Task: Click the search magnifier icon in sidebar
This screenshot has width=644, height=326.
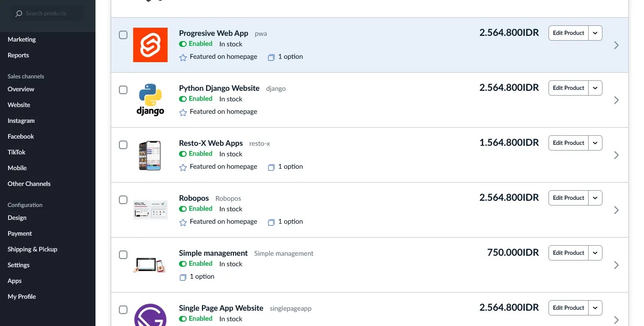Action: (19, 13)
